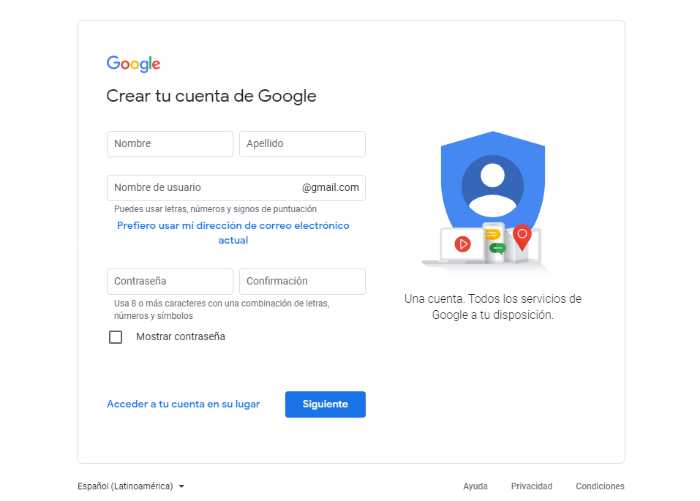Focus the Confirmación password field
The image size is (700, 501).
[302, 281]
